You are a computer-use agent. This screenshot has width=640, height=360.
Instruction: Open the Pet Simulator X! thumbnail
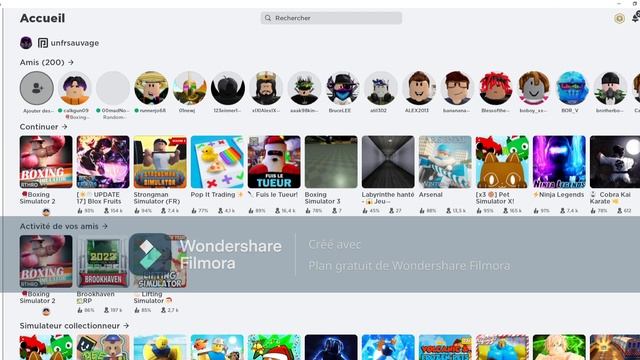click(502, 162)
